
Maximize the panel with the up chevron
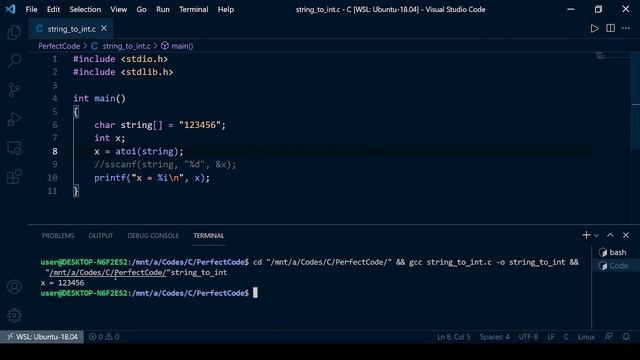[610, 235]
